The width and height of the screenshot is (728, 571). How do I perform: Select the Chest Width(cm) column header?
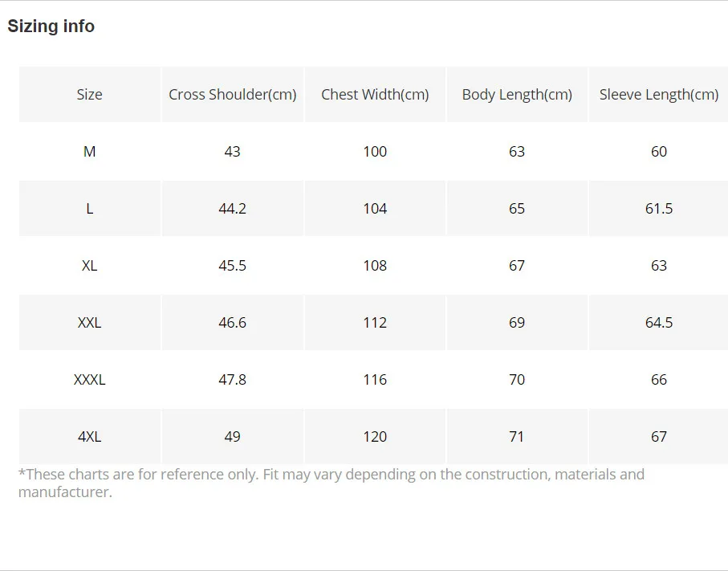tap(375, 95)
